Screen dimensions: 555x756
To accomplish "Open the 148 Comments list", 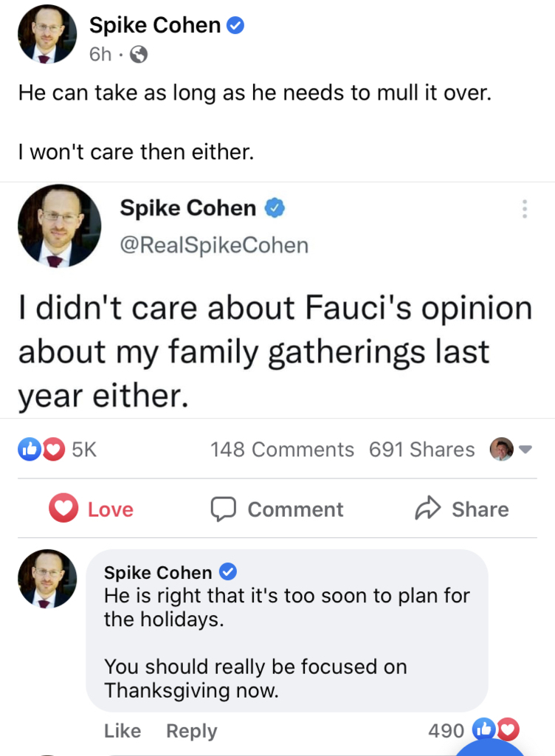I will click(x=282, y=449).
